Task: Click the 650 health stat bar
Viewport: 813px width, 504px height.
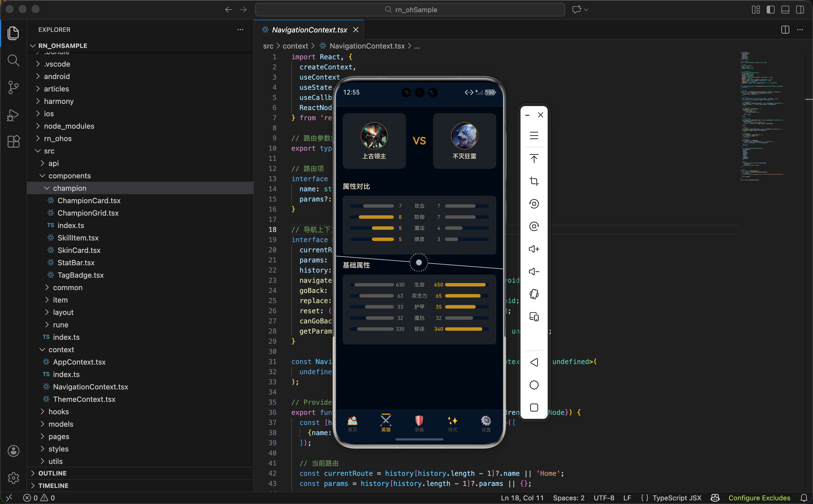Action: (x=465, y=285)
